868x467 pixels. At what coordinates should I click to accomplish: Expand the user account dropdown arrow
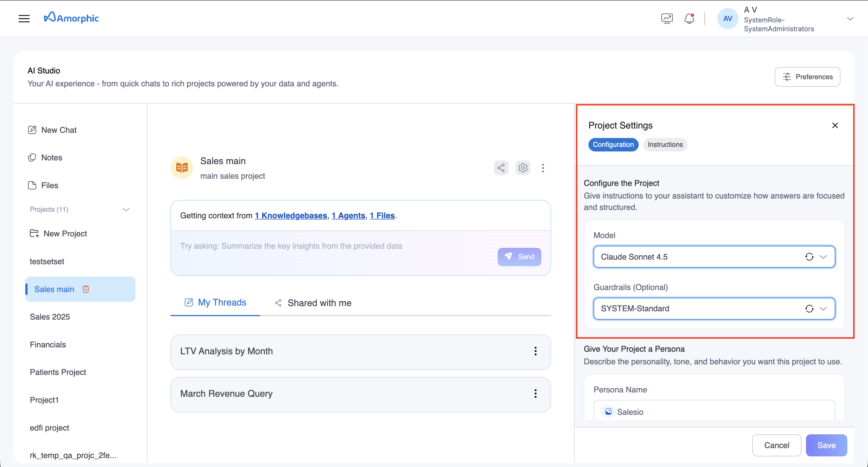pyautogui.click(x=850, y=19)
